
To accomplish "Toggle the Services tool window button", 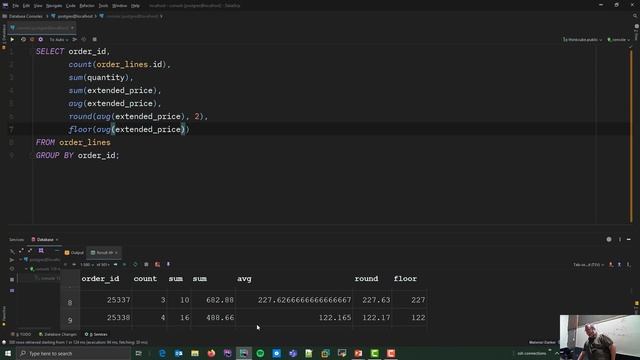I will tap(96, 334).
